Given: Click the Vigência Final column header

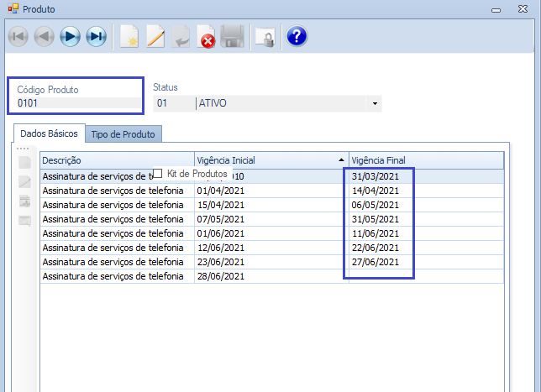Looking at the screenshot, I should click(425, 159).
